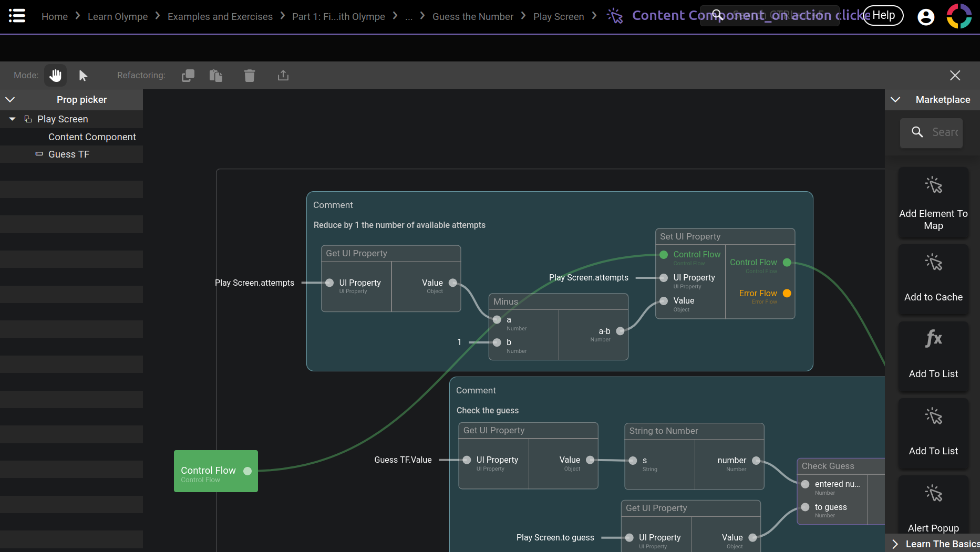
Task: Select Guess TF in prop picker
Action: click(69, 154)
